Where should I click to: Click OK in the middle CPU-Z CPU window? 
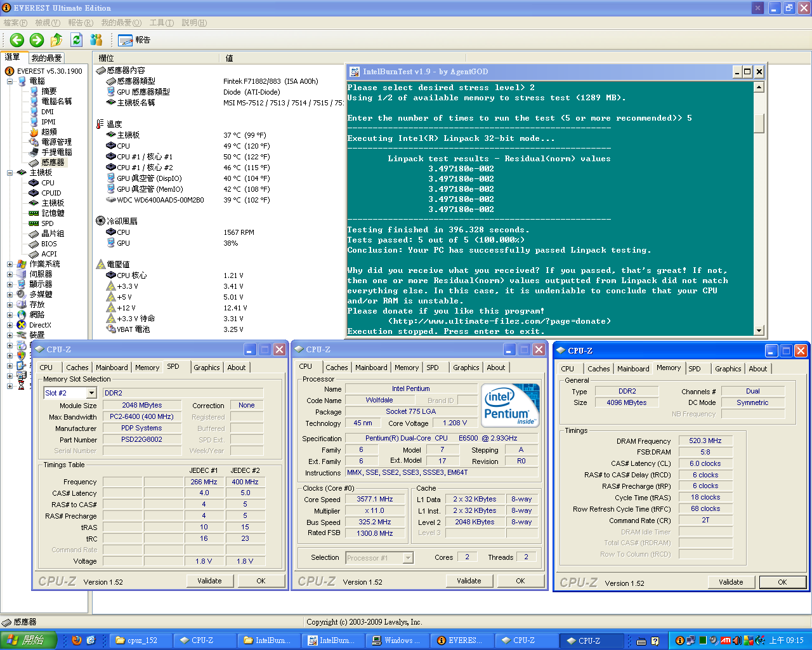[x=520, y=581]
